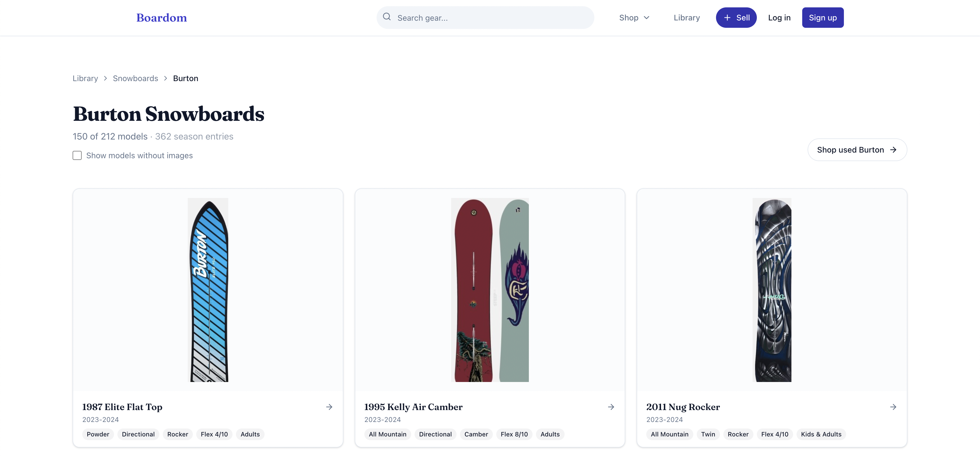Click the Log in link
Image resolution: width=980 pixels, height=456 pixels.
pyautogui.click(x=779, y=18)
